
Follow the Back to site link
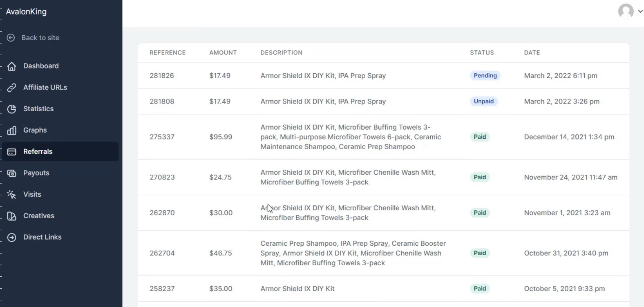pyautogui.click(x=40, y=38)
